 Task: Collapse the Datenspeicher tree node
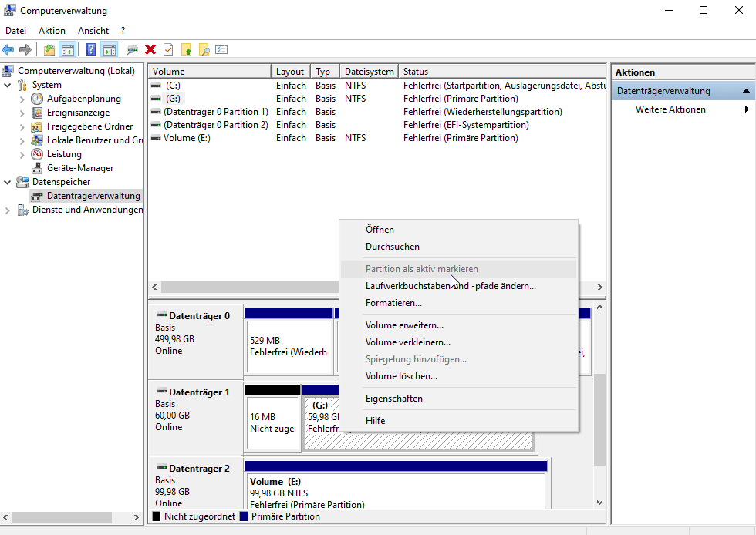(x=8, y=182)
